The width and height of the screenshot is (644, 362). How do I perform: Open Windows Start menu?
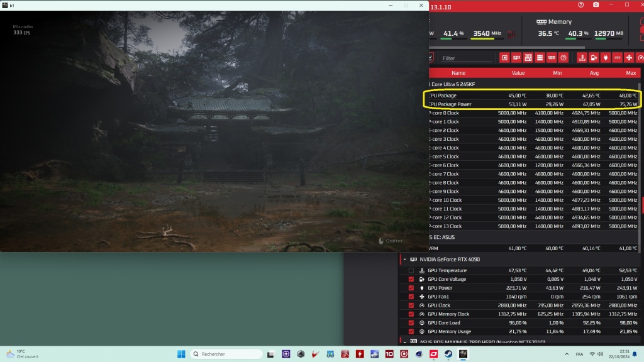(181, 354)
